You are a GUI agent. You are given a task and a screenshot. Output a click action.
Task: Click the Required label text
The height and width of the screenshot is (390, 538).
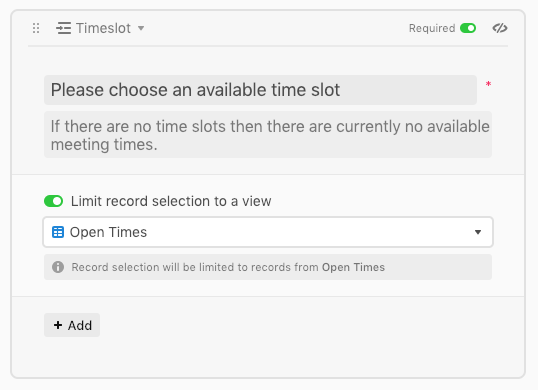point(432,28)
